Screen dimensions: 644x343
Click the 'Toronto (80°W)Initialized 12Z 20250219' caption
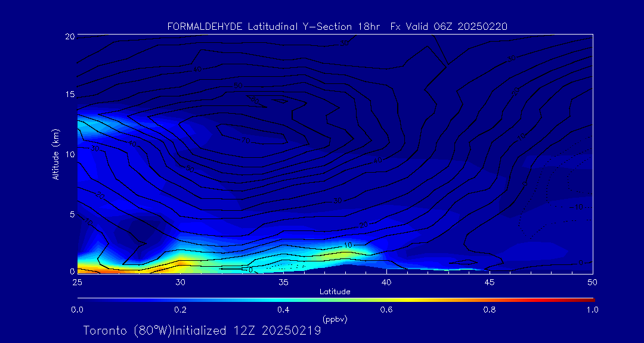click(x=202, y=330)
